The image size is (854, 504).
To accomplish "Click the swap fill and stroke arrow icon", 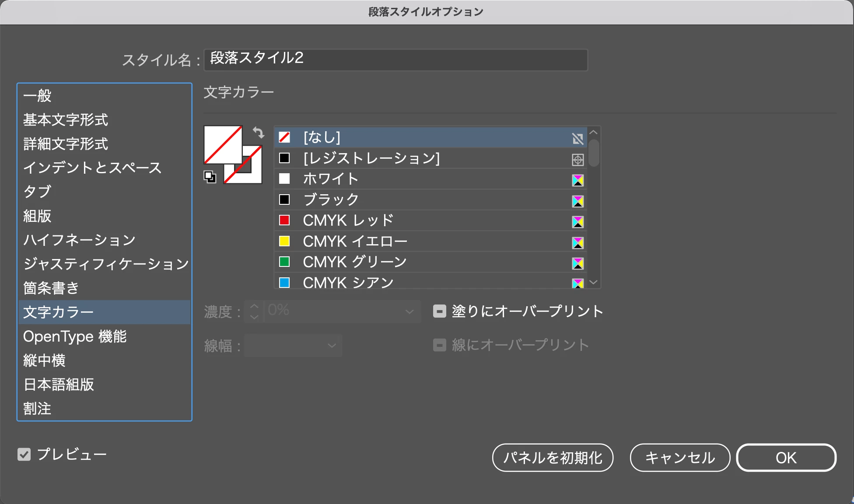I will point(259,132).
